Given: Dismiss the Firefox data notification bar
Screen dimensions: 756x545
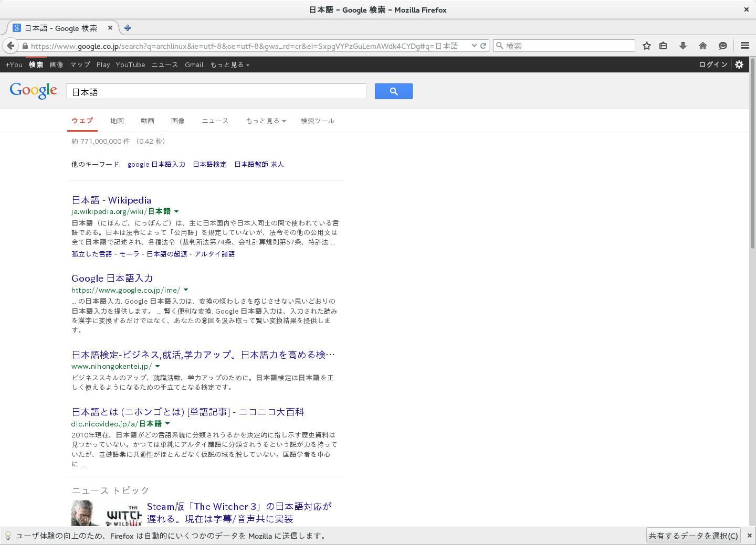Looking at the screenshot, I should click(x=750, y=536).
